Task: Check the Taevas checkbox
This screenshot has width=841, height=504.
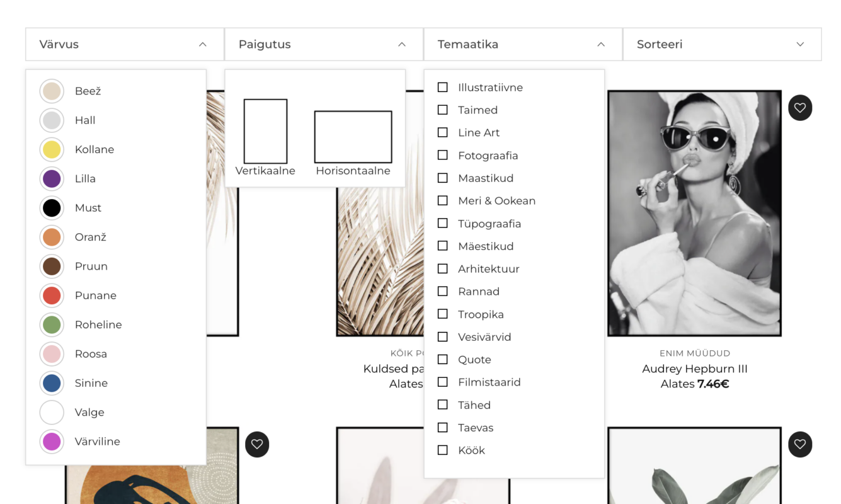Action: click(443, 427)
